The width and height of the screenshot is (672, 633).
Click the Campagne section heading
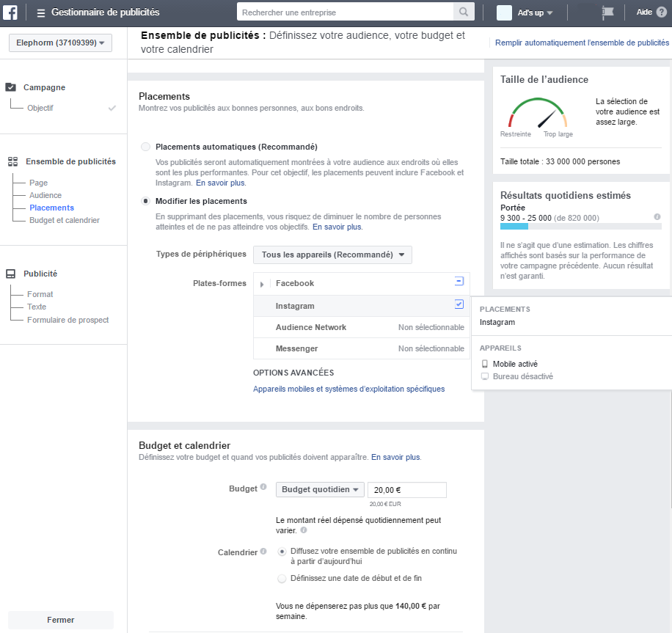point(44,87)
